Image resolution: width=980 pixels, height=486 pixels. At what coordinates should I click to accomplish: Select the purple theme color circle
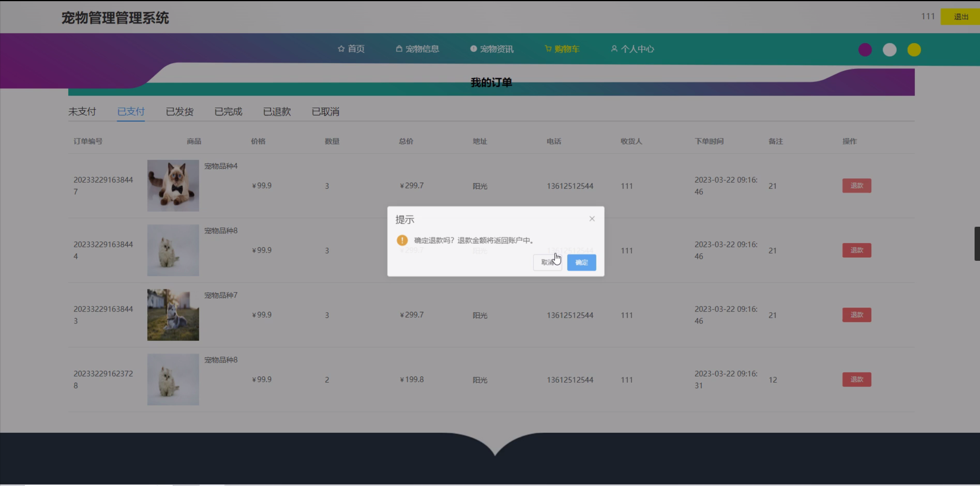click(865, 50)
